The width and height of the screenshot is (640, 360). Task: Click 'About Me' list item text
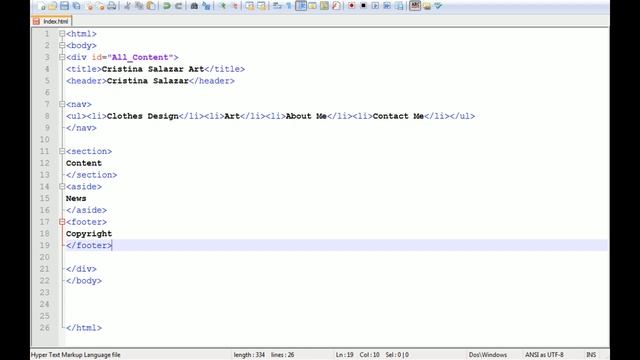point(306,116)
